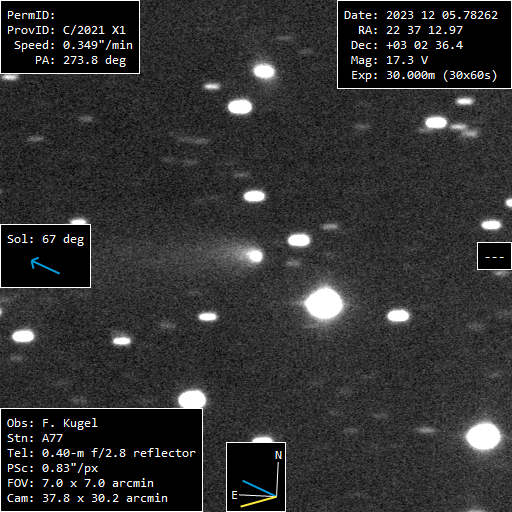Click the Exp: 30.000m (30x60s) line

(424, 76)
